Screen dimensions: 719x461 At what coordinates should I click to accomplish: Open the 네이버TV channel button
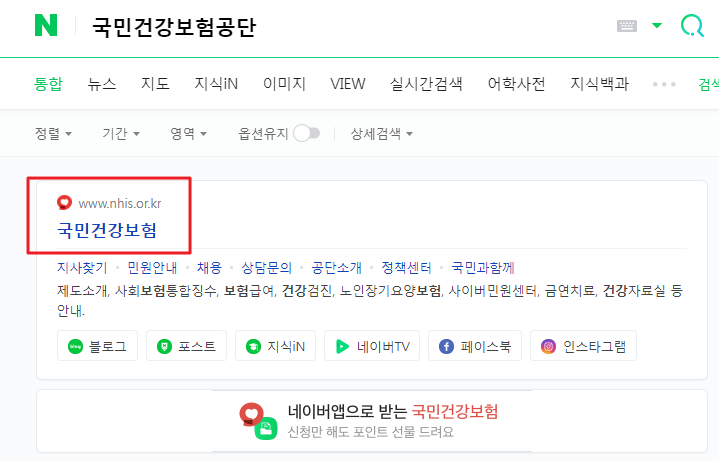coord(372,345)
